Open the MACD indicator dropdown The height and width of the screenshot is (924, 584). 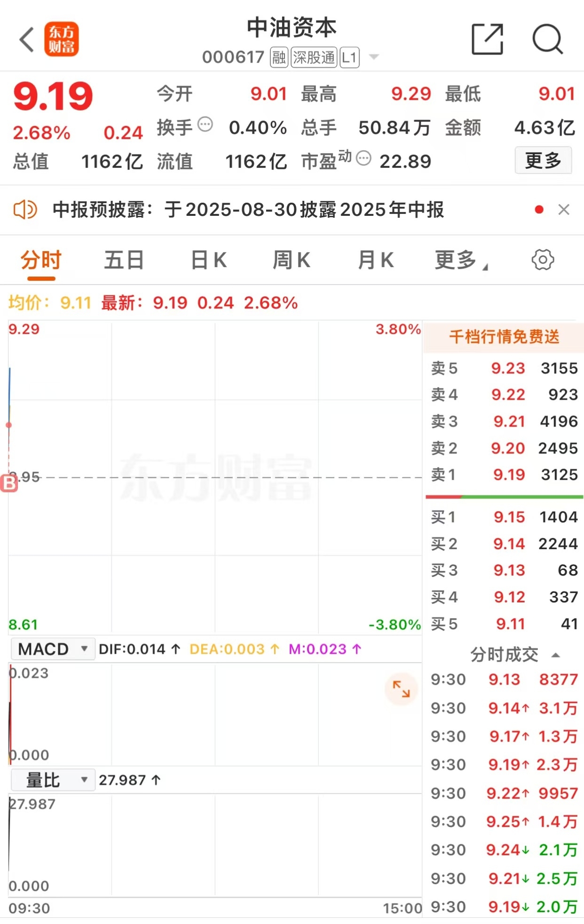coord(53,649)
